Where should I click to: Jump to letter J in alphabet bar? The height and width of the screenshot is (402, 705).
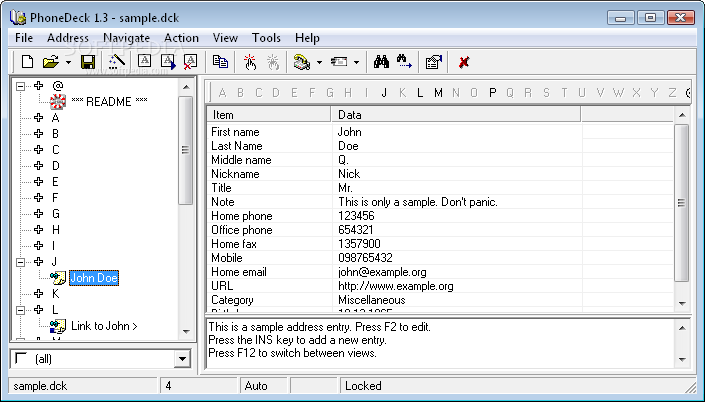384,93
